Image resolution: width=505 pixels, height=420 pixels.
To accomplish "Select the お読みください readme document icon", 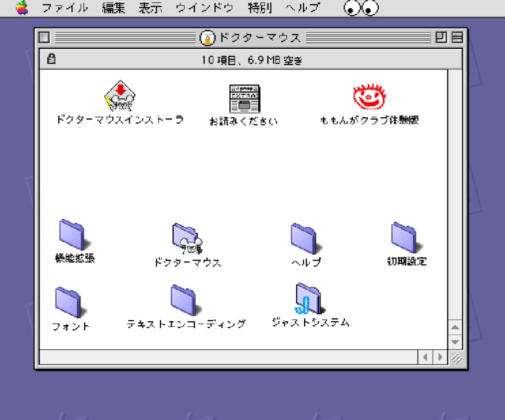I will tap(244, 98).
